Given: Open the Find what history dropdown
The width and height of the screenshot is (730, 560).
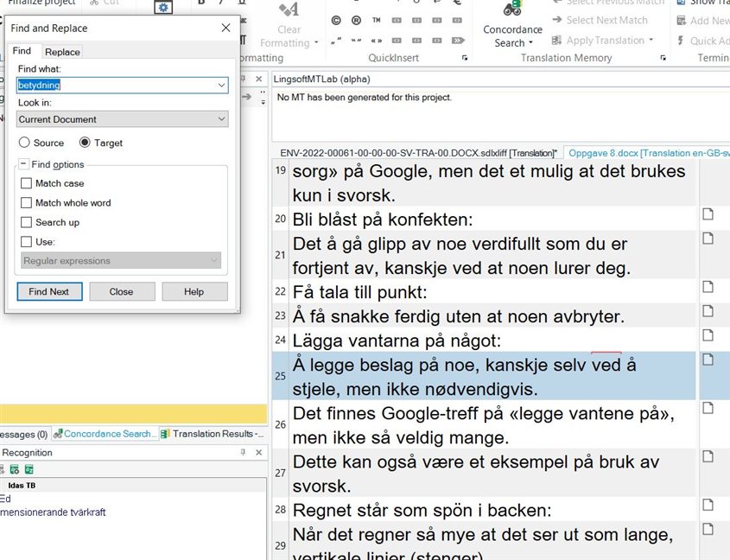Looking at the screenshot, I should (222, 86).
